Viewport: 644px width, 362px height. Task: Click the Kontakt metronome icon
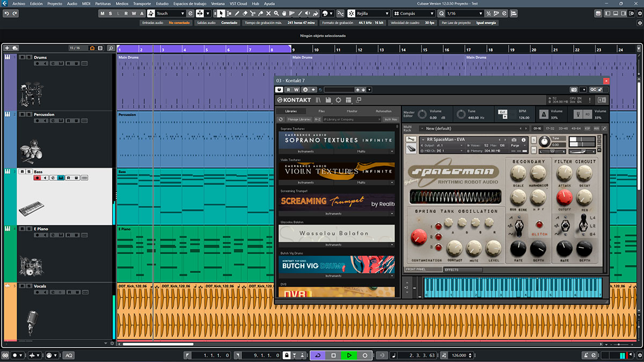[x=544, y=115]
